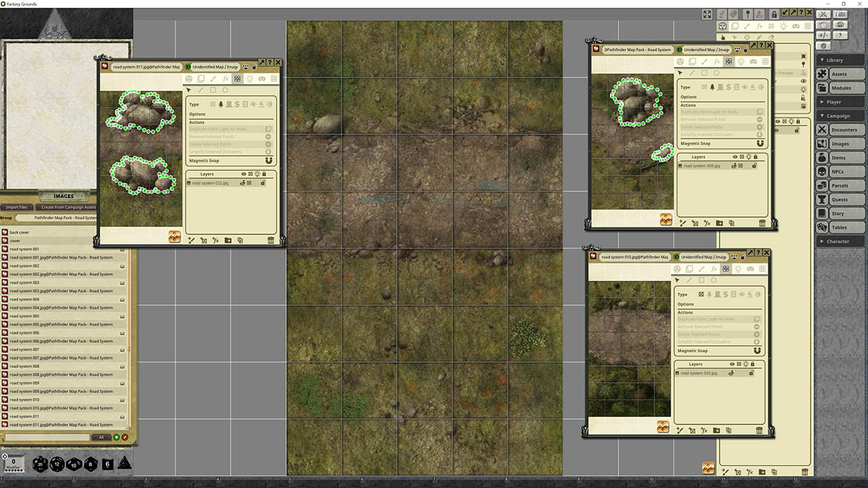Select the Grid tool in the image toolbar
868x488 pixels.
(275, 79)
